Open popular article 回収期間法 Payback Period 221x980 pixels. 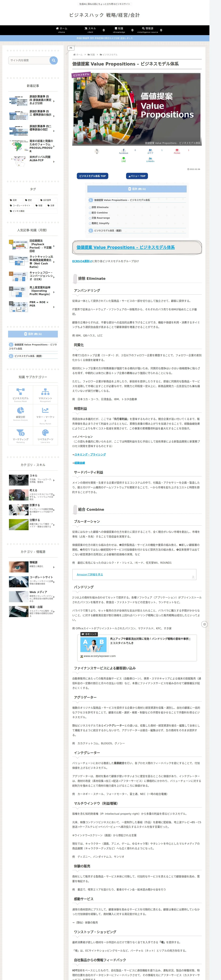33,246
